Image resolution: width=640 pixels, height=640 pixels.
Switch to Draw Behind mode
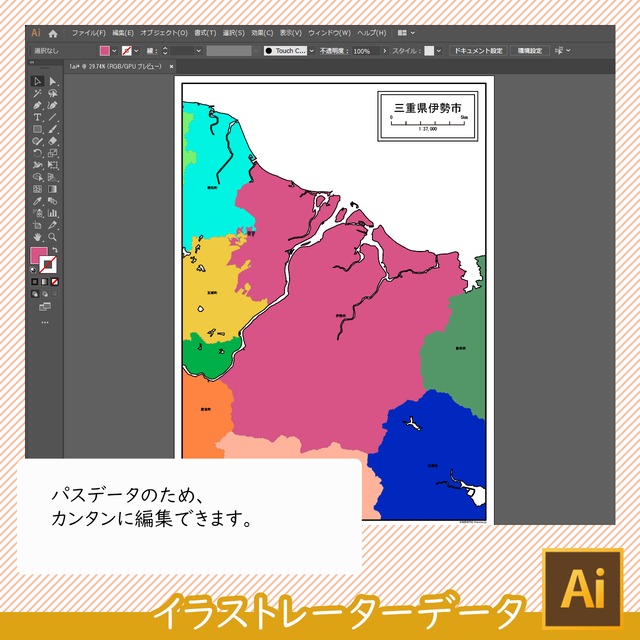[45, 293]
